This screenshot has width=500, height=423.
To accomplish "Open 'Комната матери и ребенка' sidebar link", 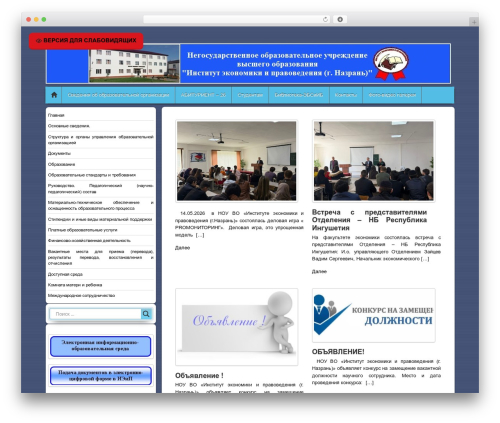I will coord(75,285).
